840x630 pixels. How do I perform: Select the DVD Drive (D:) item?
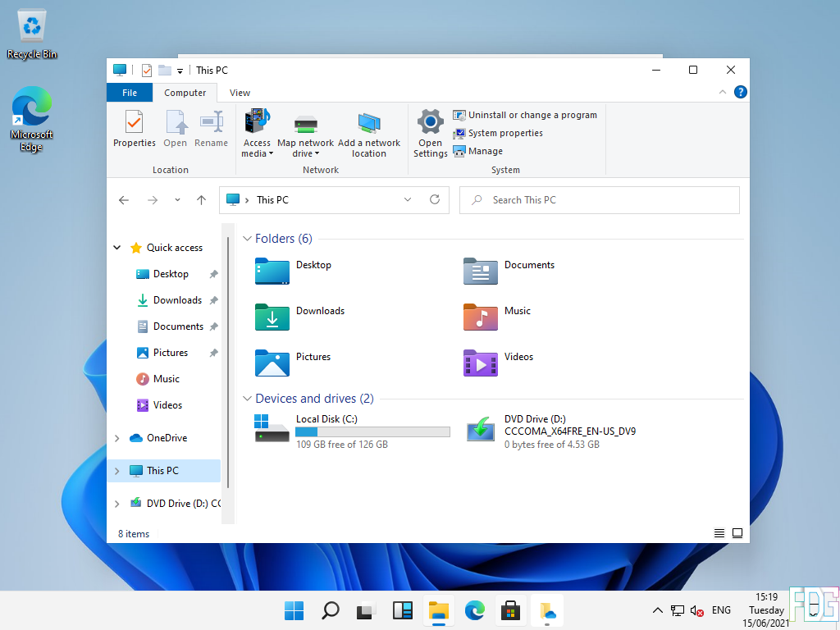click(551, 431)
